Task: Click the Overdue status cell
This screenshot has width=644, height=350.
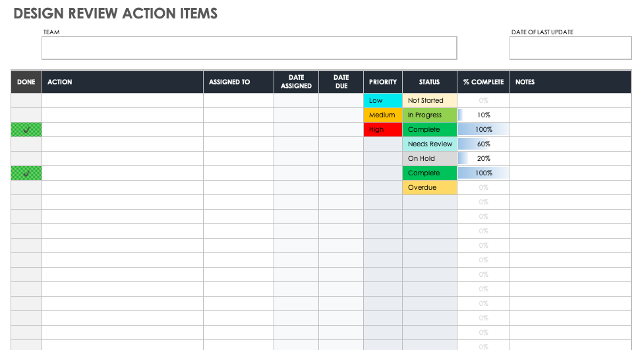Action: pyautogui.click(x=429, y=188)
